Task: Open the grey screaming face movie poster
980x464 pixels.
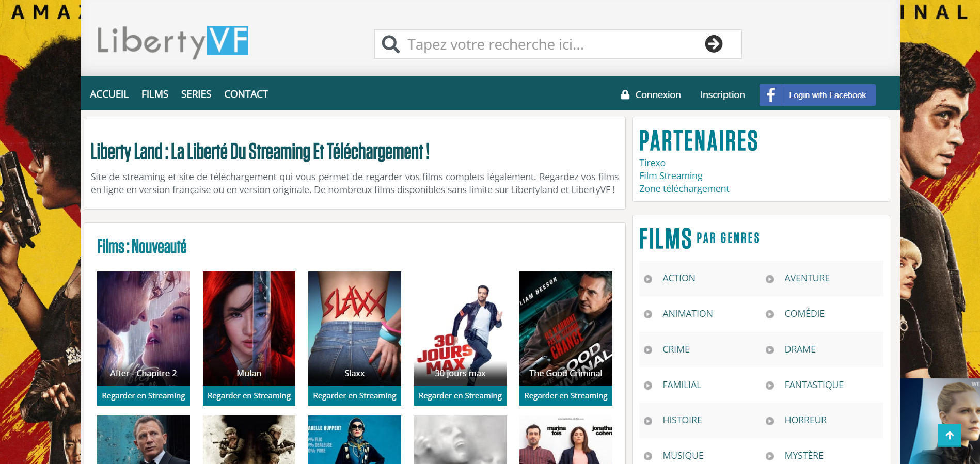Action: 460,440
